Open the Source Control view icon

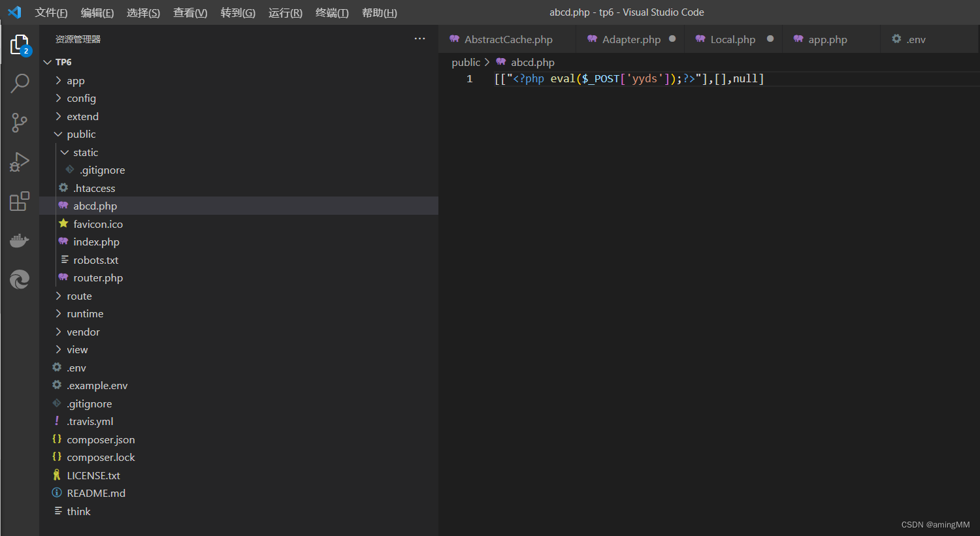(x=20, y=123)
